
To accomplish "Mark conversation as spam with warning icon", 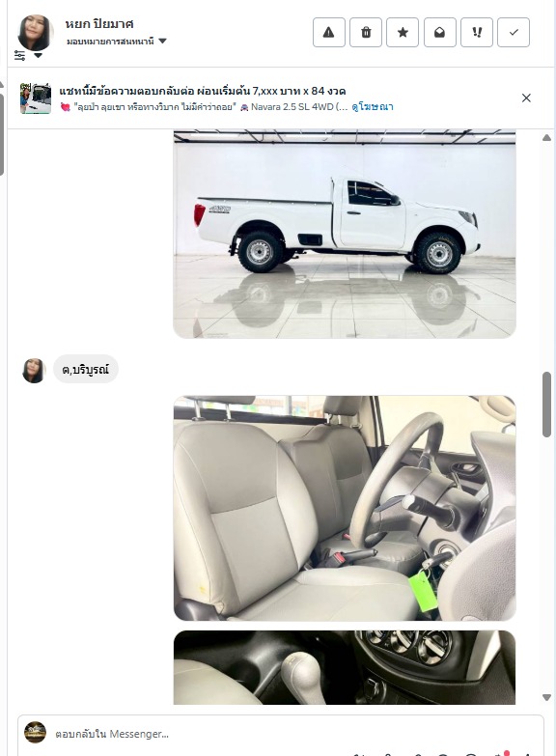I will [329, 32].
